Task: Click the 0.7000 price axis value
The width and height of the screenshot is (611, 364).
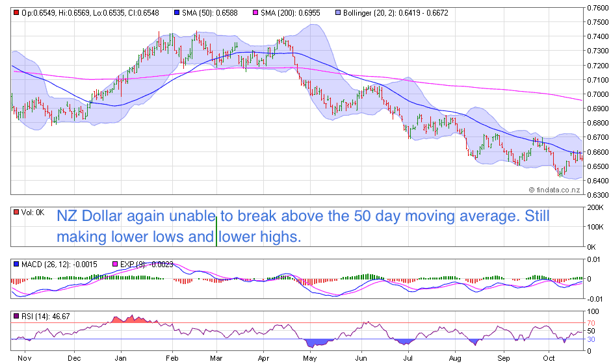Action: 598,94
